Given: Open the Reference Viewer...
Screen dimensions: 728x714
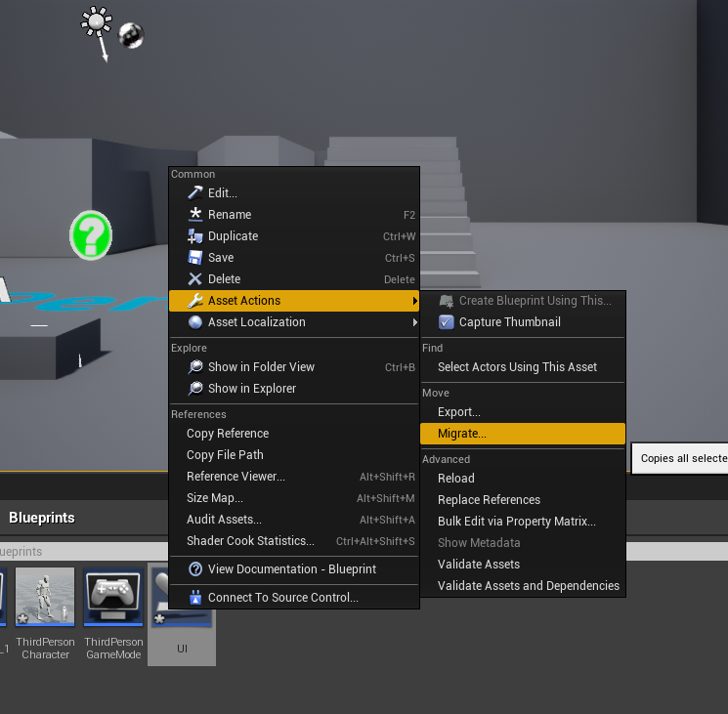Looking at the screenshot, I should pyautogui.click(x=294, y=477).
